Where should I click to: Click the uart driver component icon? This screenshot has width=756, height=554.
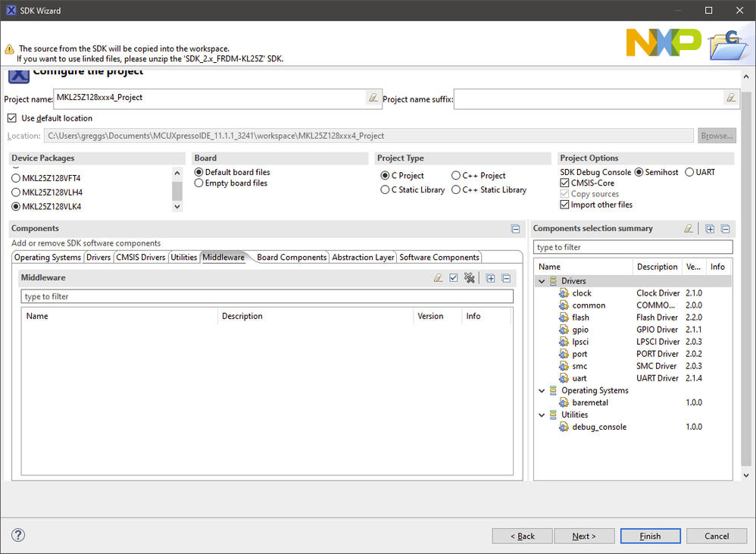tap(564, 378)
